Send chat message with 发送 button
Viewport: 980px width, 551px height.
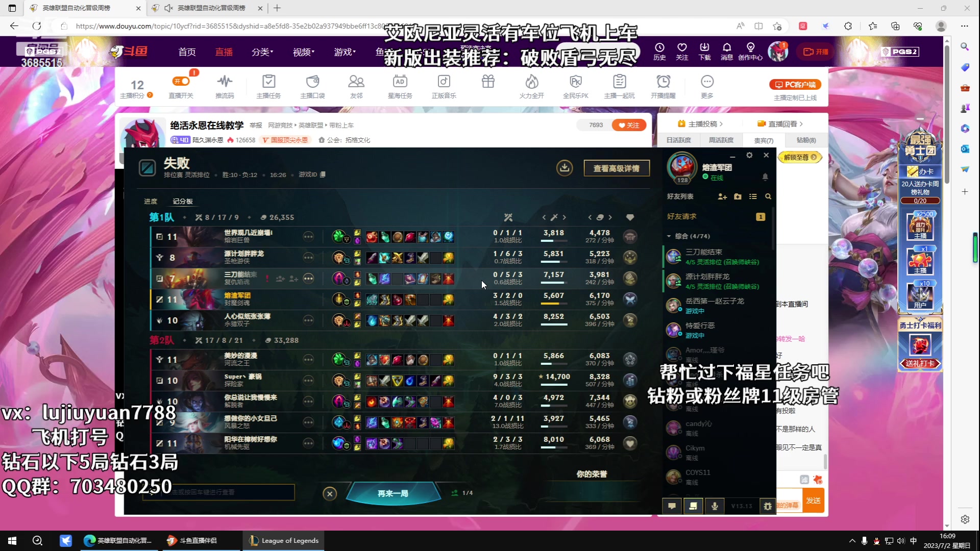pos(813,500)
